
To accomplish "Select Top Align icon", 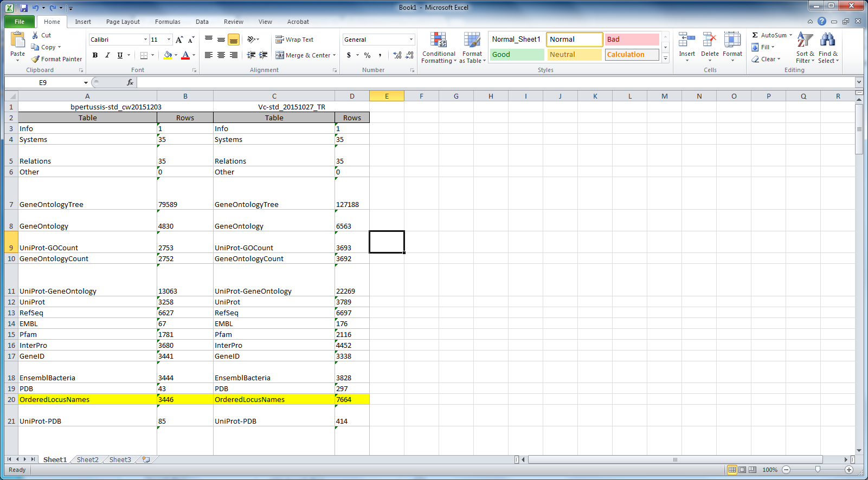I will 209,40.
